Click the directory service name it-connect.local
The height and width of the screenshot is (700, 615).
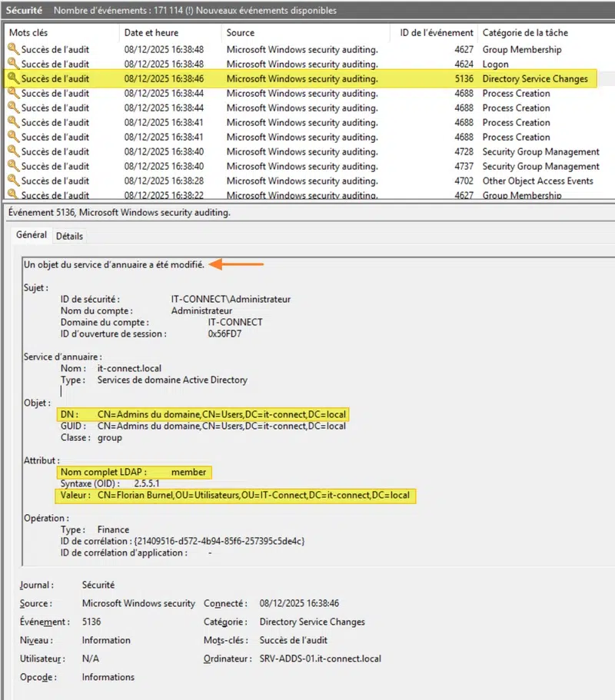[x=129, y=368]
